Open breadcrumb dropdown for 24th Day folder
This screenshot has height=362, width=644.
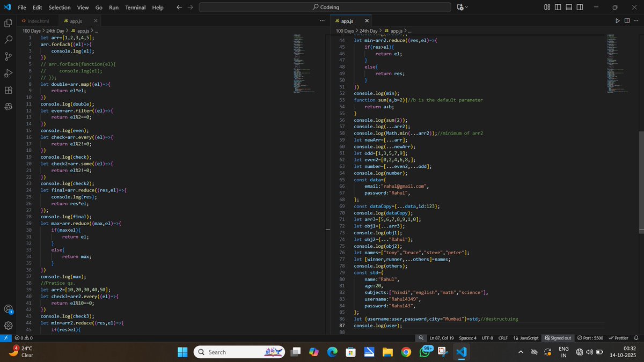[x=56, y=31]
